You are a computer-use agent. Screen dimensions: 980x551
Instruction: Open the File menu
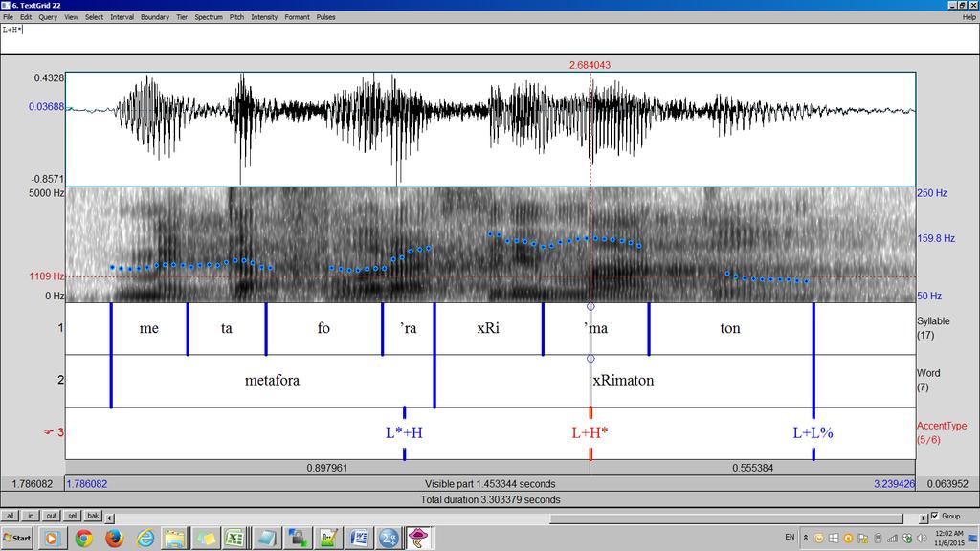8,17
